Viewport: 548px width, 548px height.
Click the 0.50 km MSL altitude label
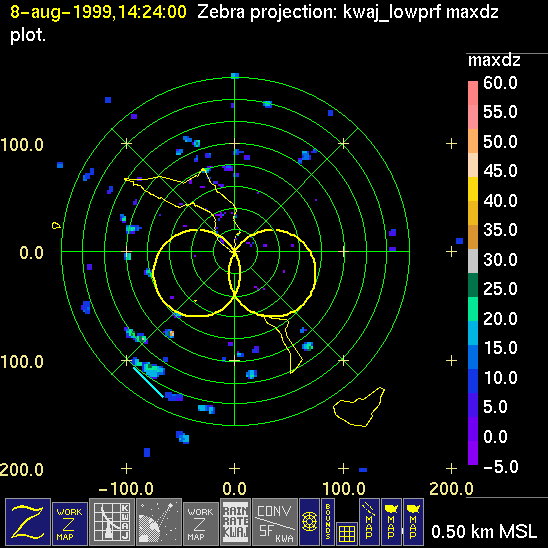(484, 532)
